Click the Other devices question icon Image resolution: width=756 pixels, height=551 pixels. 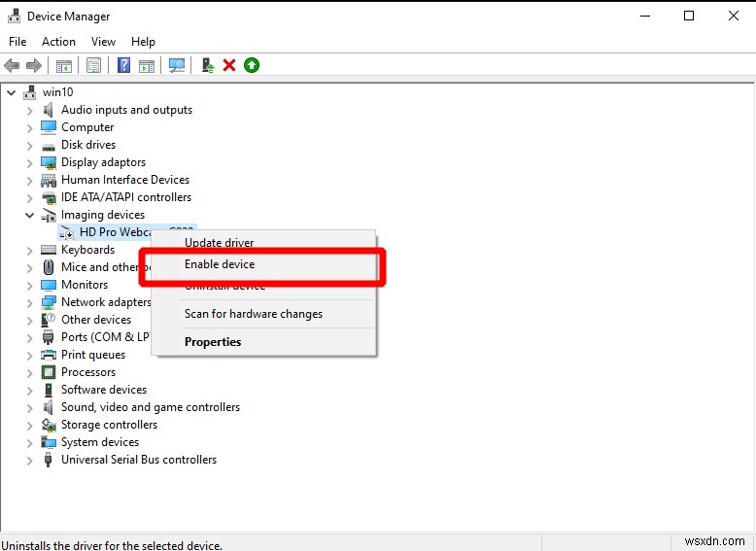[49, 320]
